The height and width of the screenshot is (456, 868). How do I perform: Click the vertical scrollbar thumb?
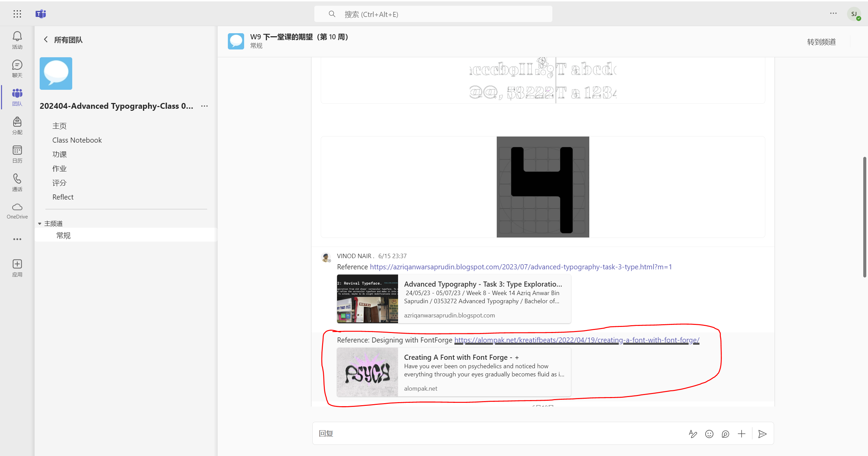coord(865,217)
